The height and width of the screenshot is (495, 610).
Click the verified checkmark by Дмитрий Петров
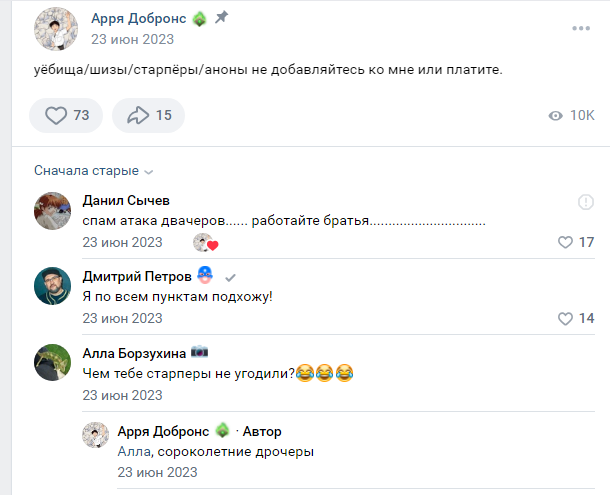pyautogui.click(x=230, y=277)
